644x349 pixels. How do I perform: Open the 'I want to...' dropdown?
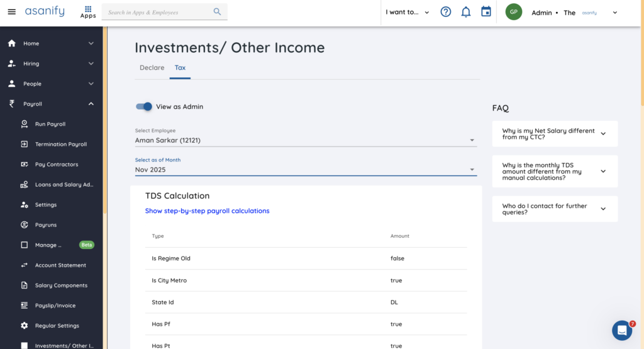[x=407, y=12]
